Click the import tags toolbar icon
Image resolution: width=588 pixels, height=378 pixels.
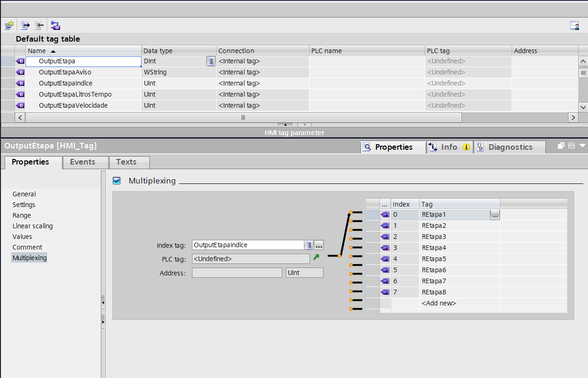[40, 26]
